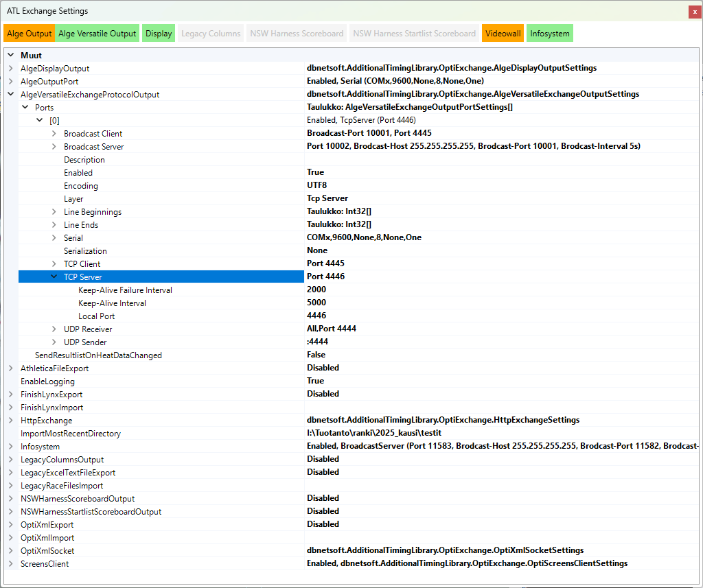The width and height of the screenshot is (703, 588).
Task: Select the Videowall button
Action: [x=502, y=34]
